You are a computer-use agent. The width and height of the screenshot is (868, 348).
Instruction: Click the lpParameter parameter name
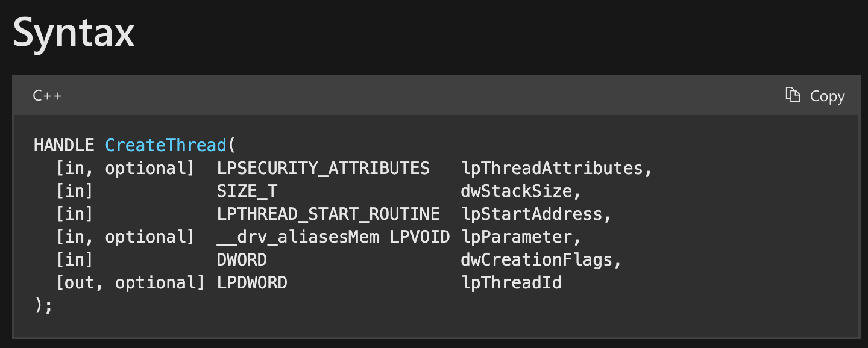pos(516,237)
